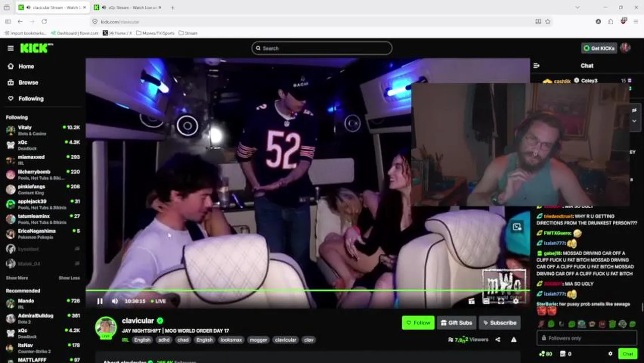Open stream video settings gear

(516, 301)
